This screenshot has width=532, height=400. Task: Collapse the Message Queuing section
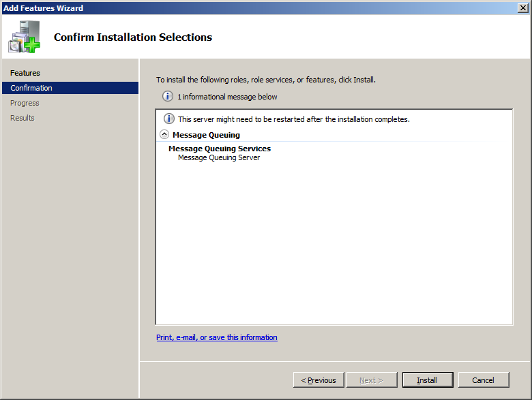tap(164, 135)
